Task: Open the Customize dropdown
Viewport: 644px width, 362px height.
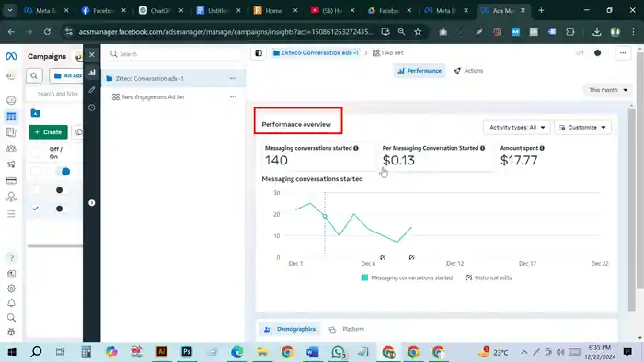Action: tap(582, 128)
